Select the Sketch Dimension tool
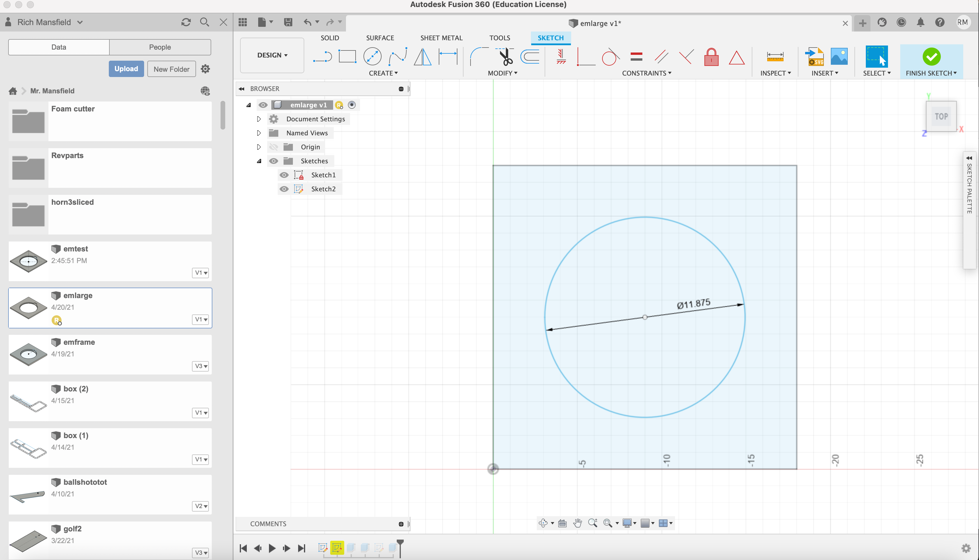 coord(448,57)
